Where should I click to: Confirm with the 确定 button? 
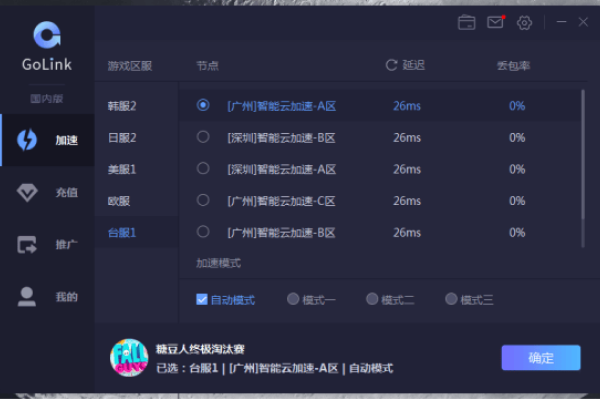tap(541, 358)
